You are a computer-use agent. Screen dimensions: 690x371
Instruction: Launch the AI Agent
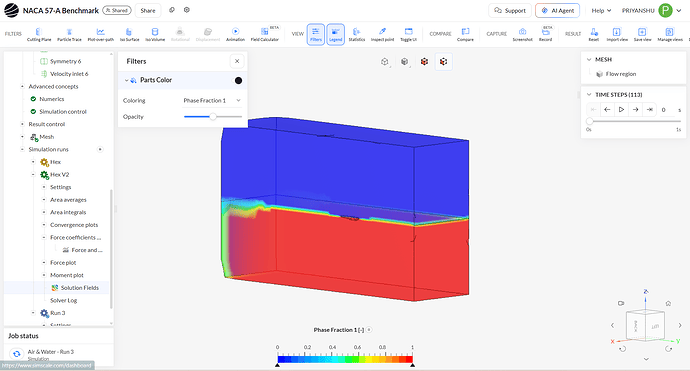(557, 11)
